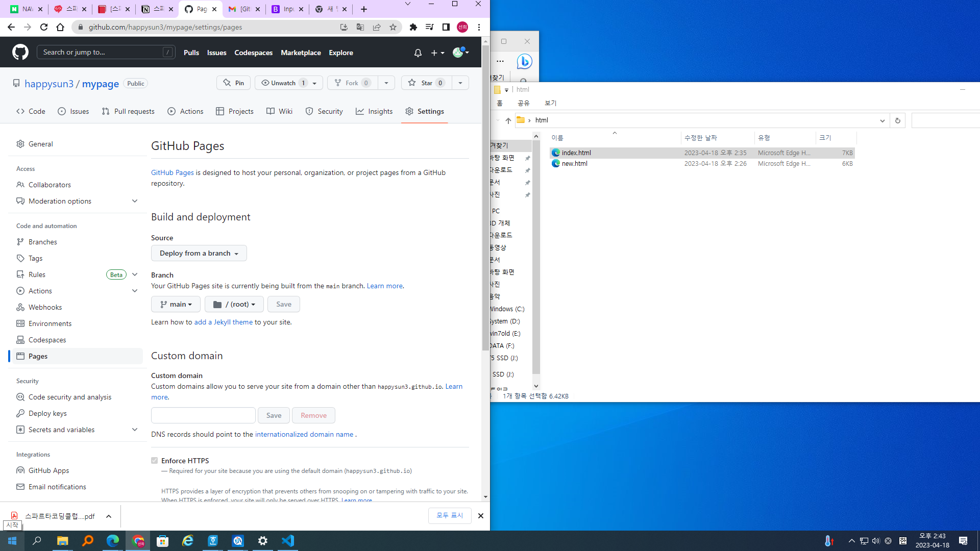Screen dimensions: 980x551
Task: Open Microsoft Store from the taskbar
Action: (x=162, y=541)
